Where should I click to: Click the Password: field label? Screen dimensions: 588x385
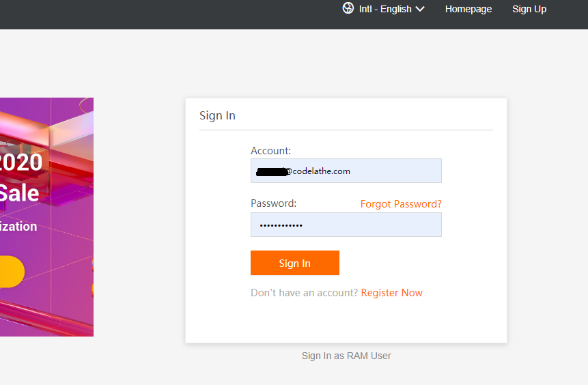point(273,203)
